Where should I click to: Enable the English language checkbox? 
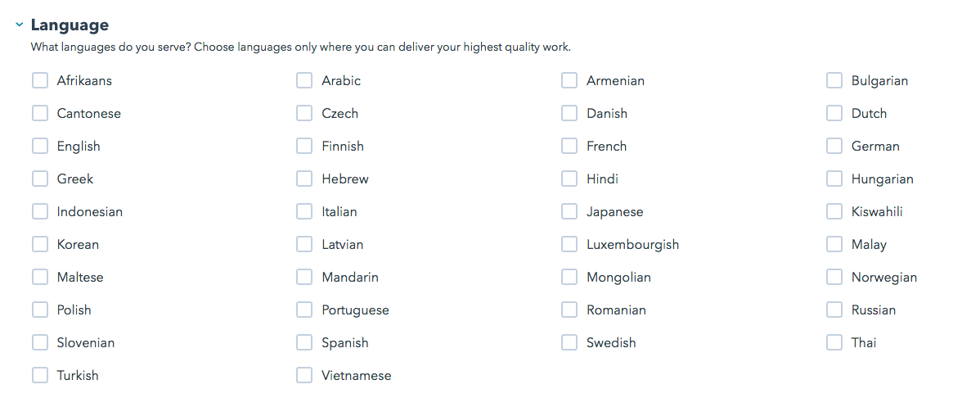40,146
